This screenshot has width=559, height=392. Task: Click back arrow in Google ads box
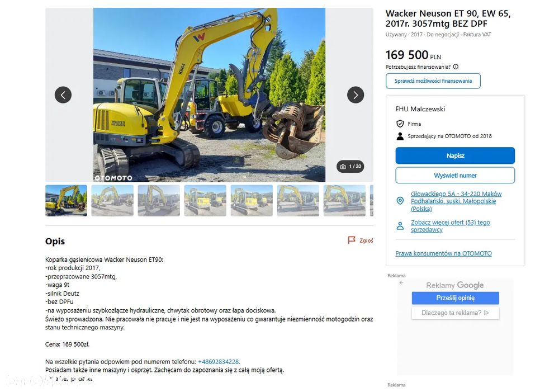tap(401, 282)
